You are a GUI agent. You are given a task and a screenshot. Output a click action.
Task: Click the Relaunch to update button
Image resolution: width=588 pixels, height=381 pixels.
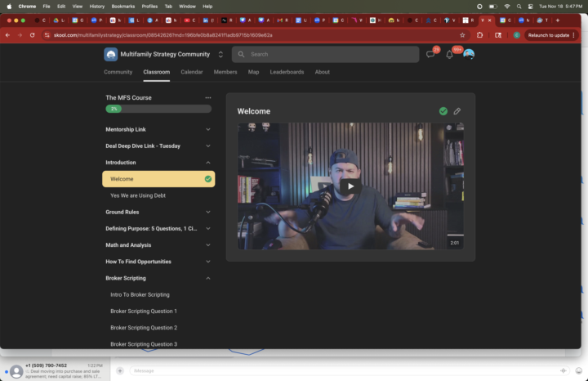548,35
